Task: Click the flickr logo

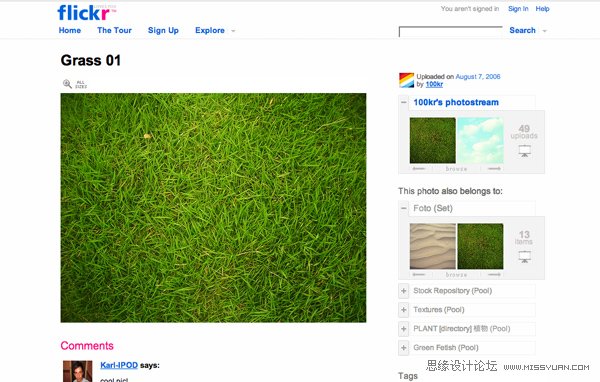Action: point(86,13)
